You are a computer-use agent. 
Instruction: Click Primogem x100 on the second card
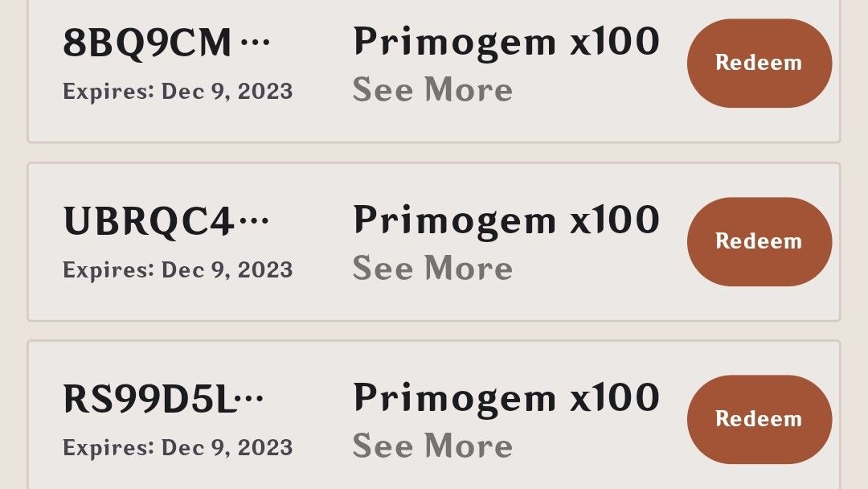pyautogui.click(x=506, y=219)
